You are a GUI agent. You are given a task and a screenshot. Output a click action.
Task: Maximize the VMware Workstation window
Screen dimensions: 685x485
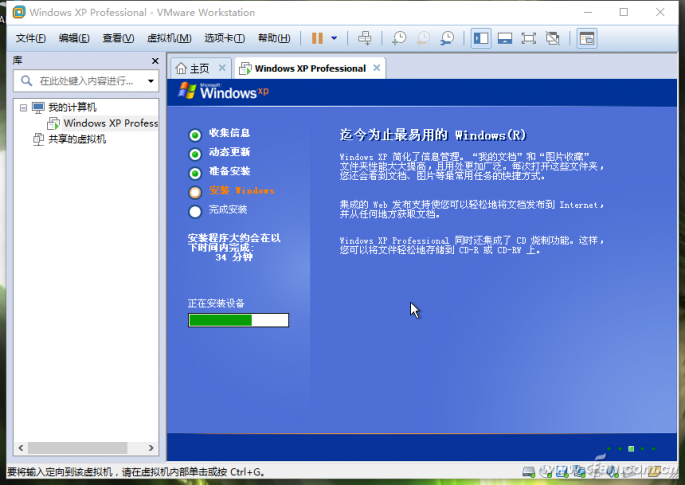tap(623, 12)
